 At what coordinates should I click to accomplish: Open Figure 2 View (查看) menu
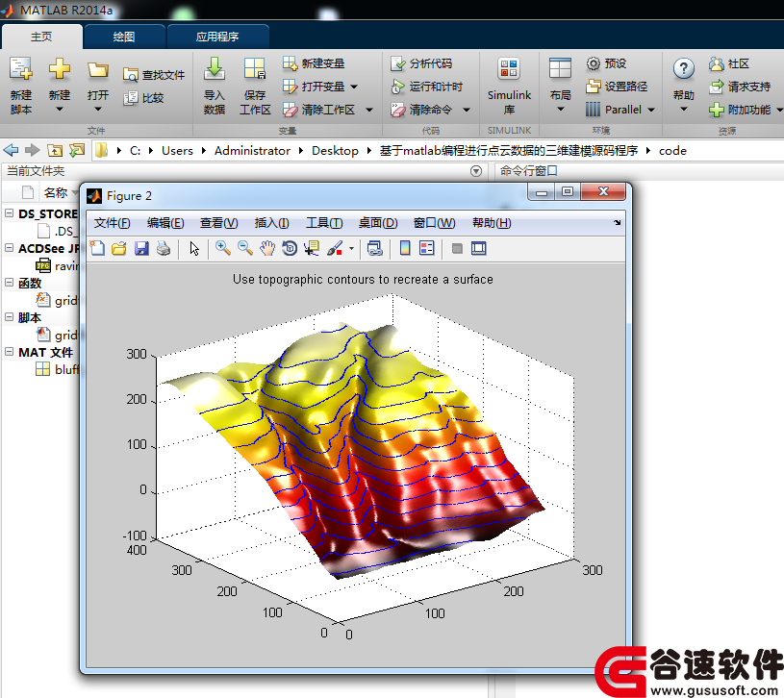tap(219, 223)
